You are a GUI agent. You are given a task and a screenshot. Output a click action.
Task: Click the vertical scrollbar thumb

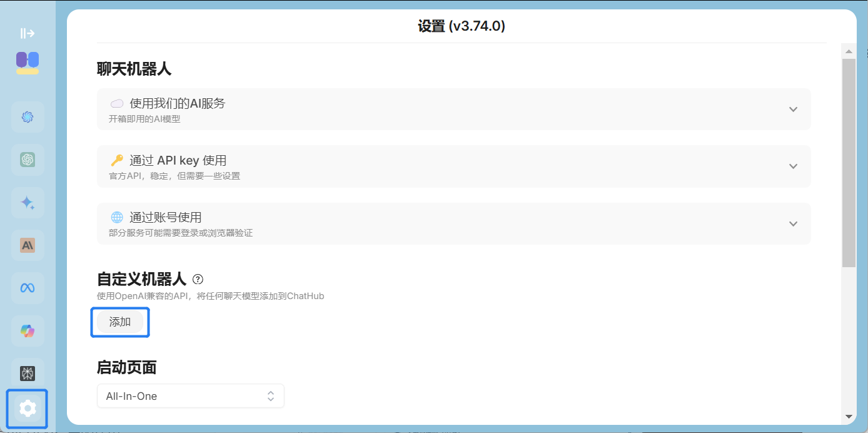click(x=849, y=163)
